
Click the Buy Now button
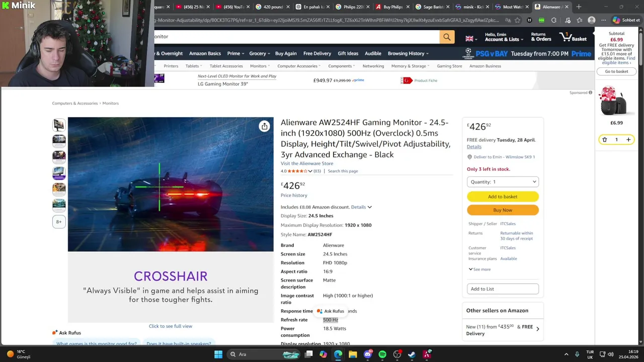[x=503, y=210]
